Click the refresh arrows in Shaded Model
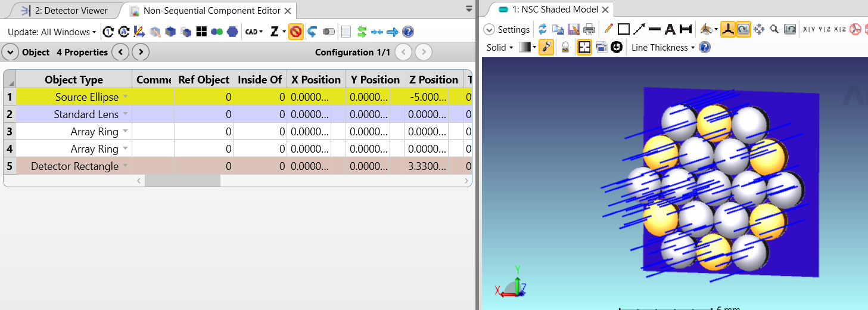This screenshot has width=868, height=310. coord(542,29)
